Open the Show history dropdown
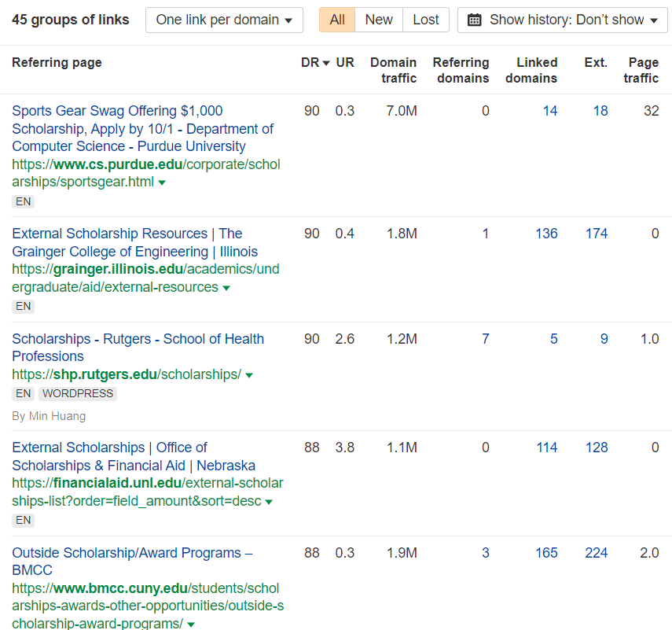 [562, 20]
